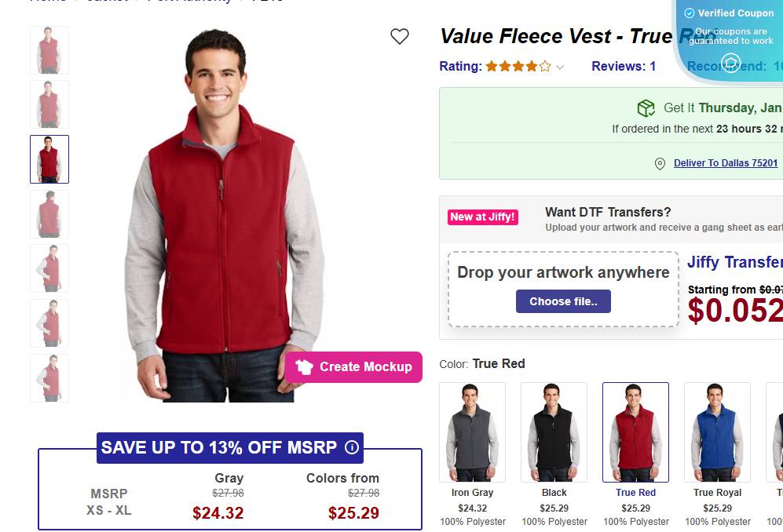Click the star rating icons
The height and width of the screenshot is (532, 783).
pyautogui.click(x=518, y=67)
